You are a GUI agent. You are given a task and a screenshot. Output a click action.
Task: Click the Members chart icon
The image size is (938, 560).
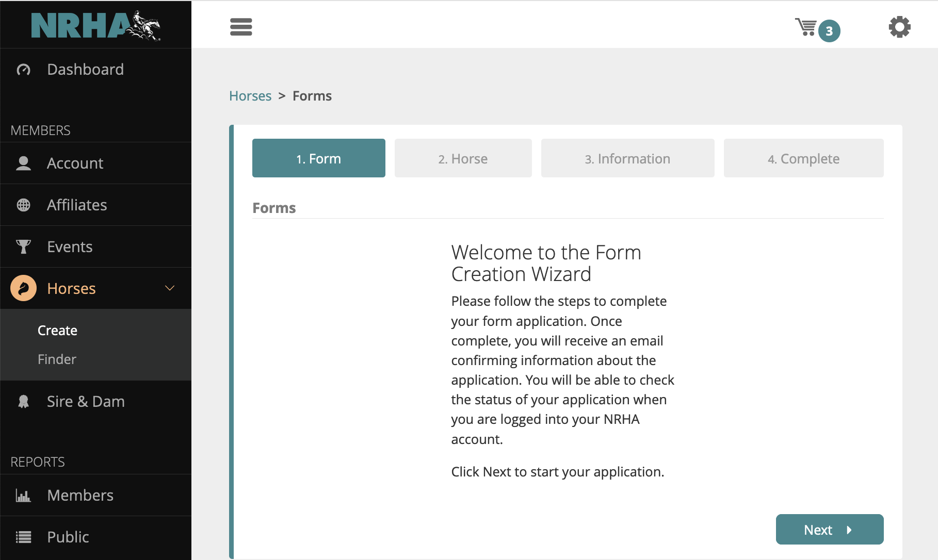click(x=24, y=496)
